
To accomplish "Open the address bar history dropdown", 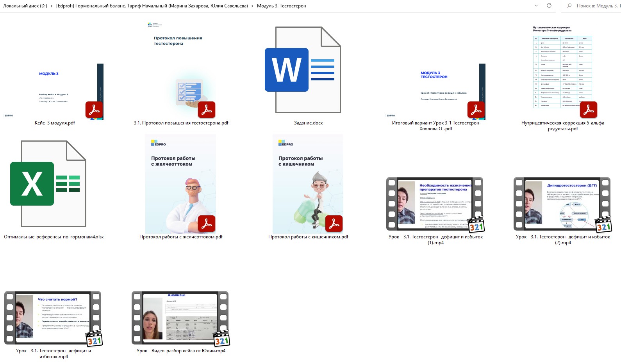I will coord(536,6).
